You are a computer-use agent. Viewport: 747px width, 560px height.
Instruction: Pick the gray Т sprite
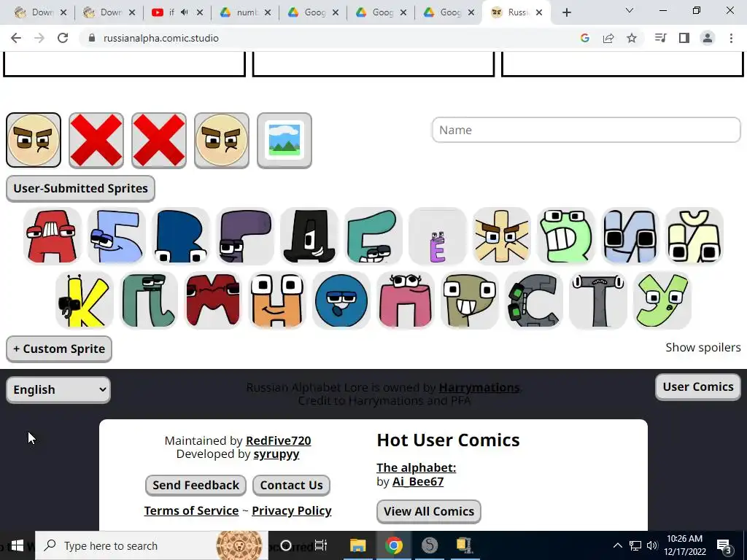[598, 300]
